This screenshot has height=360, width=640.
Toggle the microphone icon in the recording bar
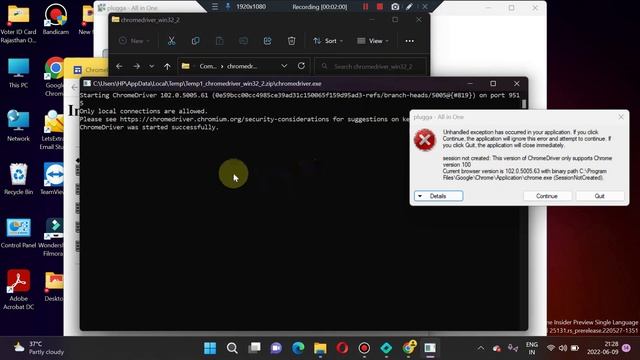pos(228,7)
